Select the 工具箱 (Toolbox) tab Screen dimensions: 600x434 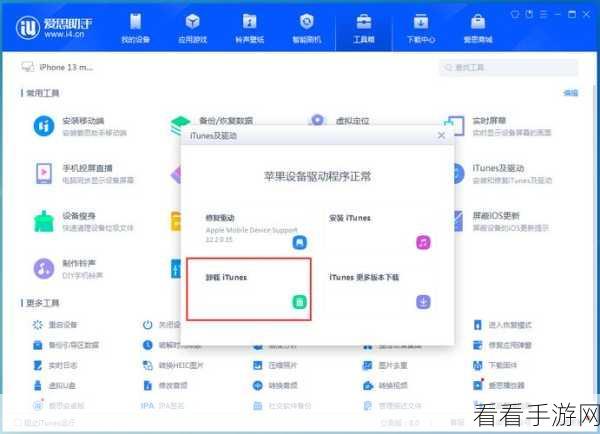pos(364,28)
